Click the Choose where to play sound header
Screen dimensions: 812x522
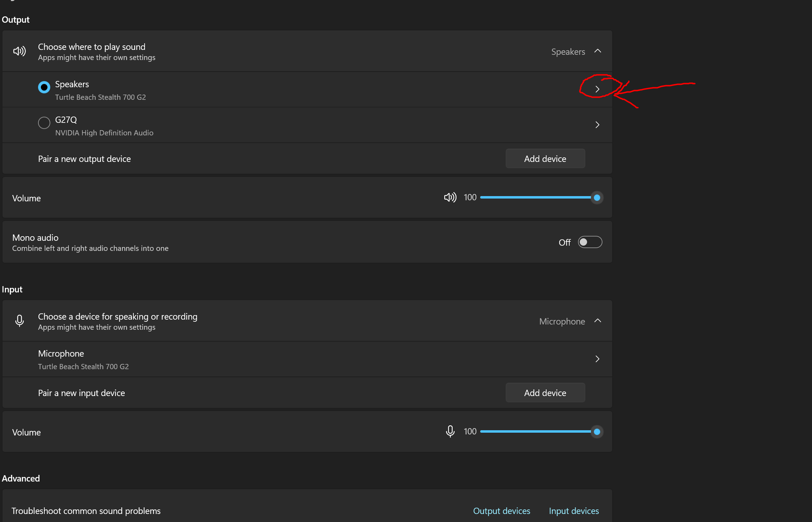[x=92, y=47]
